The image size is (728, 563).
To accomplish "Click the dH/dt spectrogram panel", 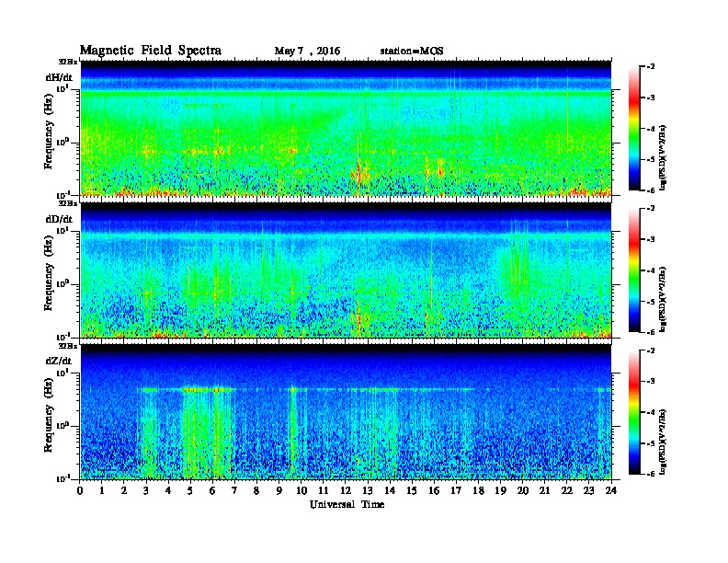I will (347, 128).
